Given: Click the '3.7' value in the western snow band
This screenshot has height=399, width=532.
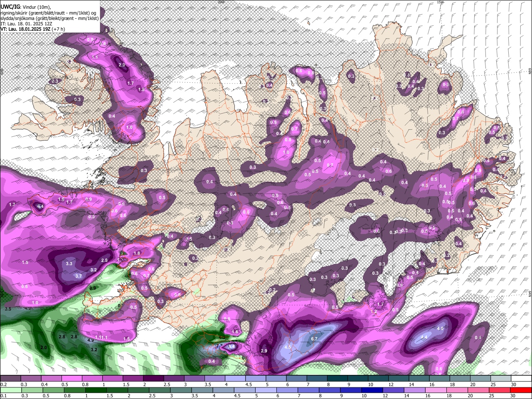Looking at the screenshot, I should coord(79,276).
